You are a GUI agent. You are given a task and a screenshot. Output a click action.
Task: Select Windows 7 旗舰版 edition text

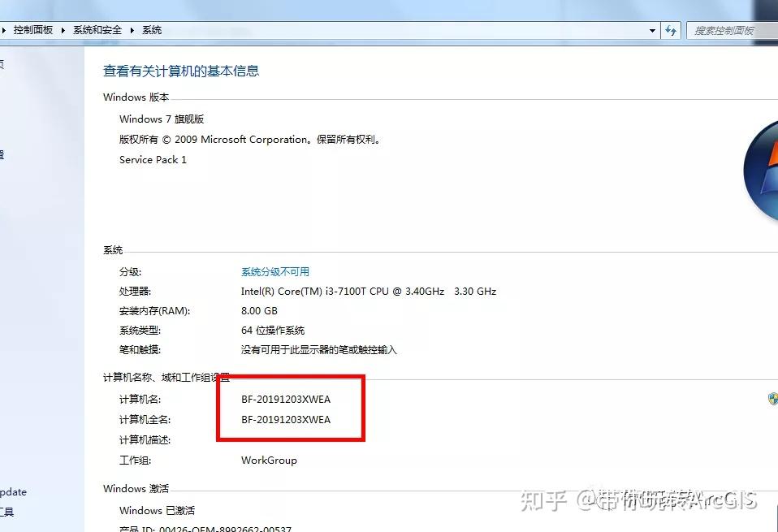click(x=162, y=119)
